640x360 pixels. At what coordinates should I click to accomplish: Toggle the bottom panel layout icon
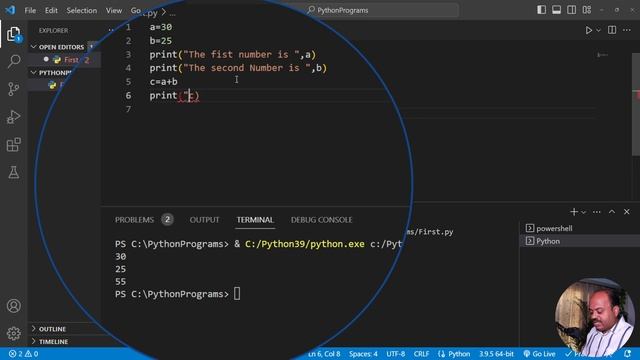pyautogui.click(x=556, y=10)
